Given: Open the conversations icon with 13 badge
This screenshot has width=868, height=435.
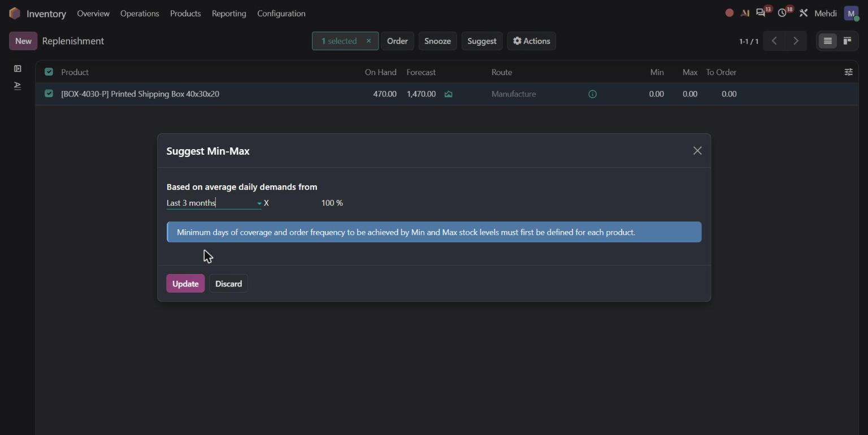Looking at the screenshot, I should click(761, 12).
